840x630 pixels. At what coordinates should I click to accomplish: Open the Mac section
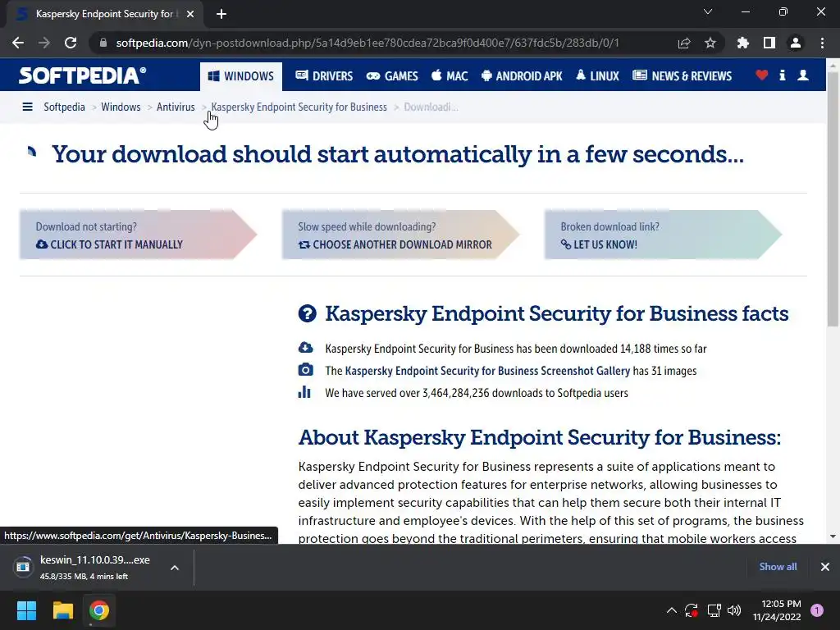[450, 76]
